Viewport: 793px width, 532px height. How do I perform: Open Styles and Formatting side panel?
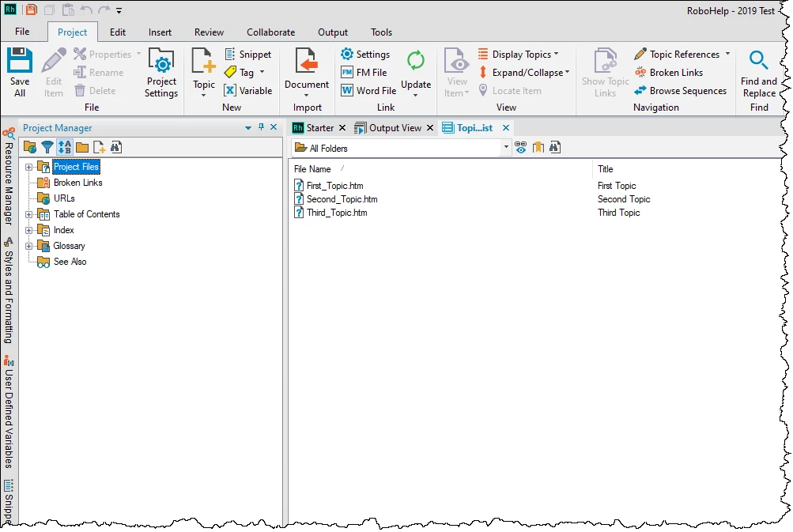9,291
